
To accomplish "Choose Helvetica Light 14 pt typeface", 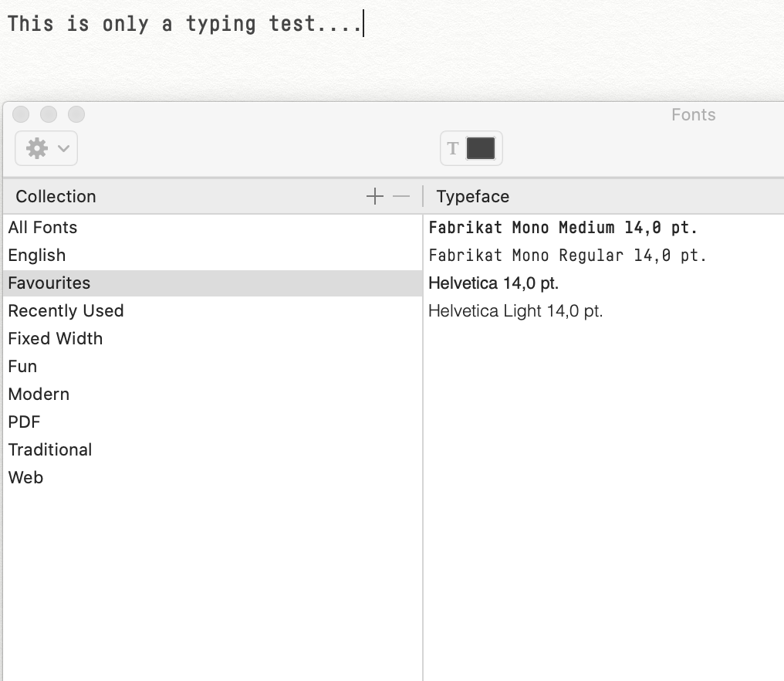I will tap(515, 311).
